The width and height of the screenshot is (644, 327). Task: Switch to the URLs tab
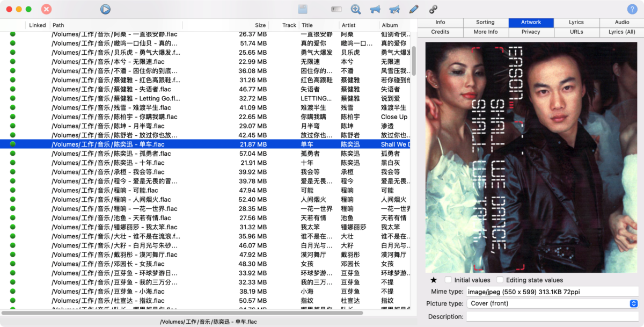(576, 32)
